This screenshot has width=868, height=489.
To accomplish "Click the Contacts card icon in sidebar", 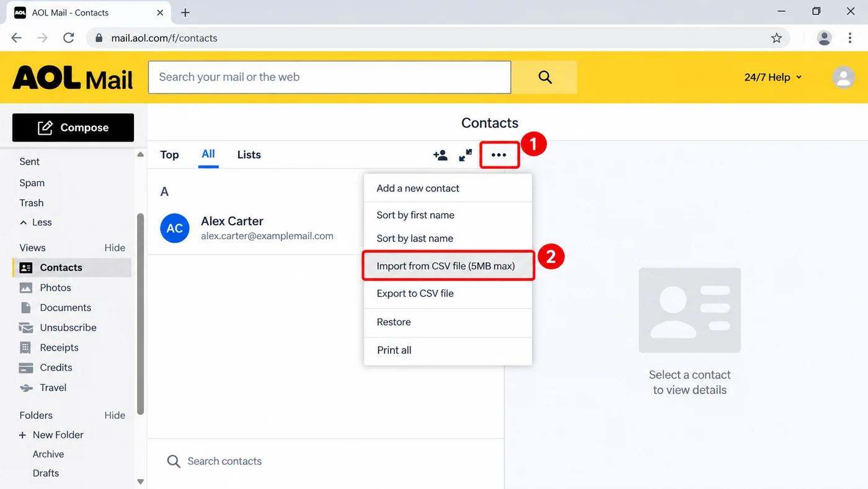I will coord(26,267).
